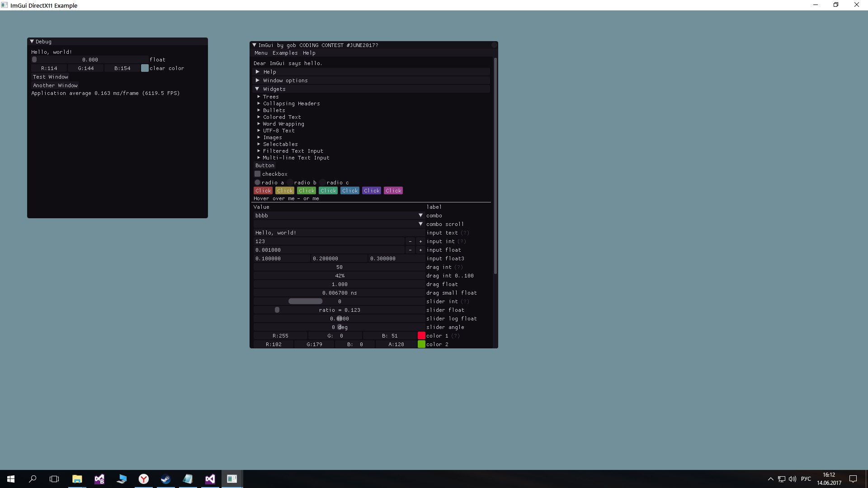Expand the Colored Text node

click(x=279, y=117)
